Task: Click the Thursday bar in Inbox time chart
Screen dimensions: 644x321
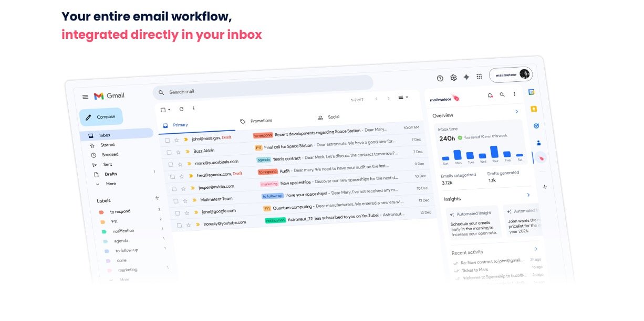Action: click(494, 152)
